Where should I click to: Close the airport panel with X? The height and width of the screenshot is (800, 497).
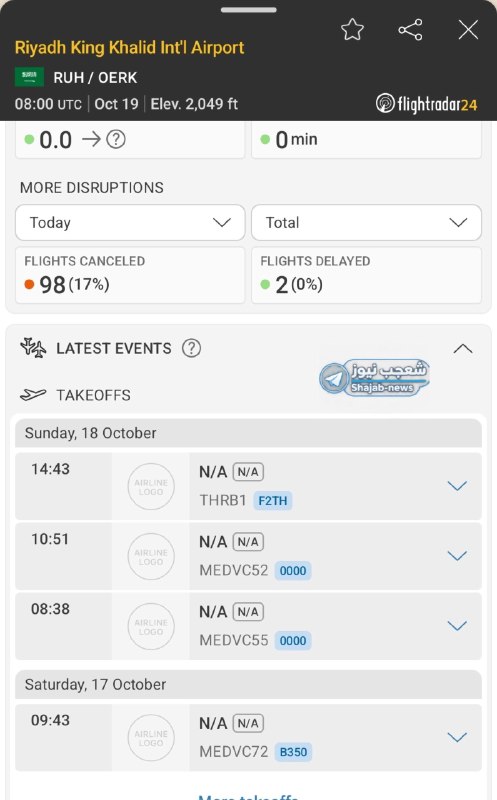468,30
